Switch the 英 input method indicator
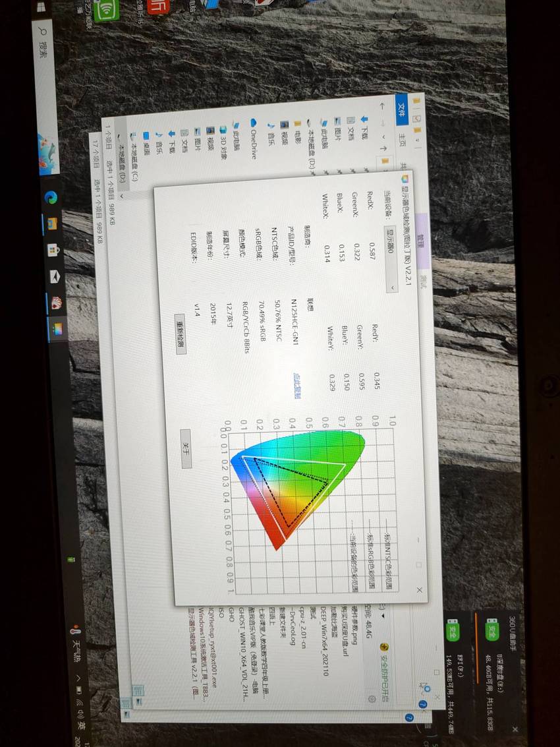Image resolution: width=560 pixels, height=747 pixels. pyautogui.click(x=80, y=727)
